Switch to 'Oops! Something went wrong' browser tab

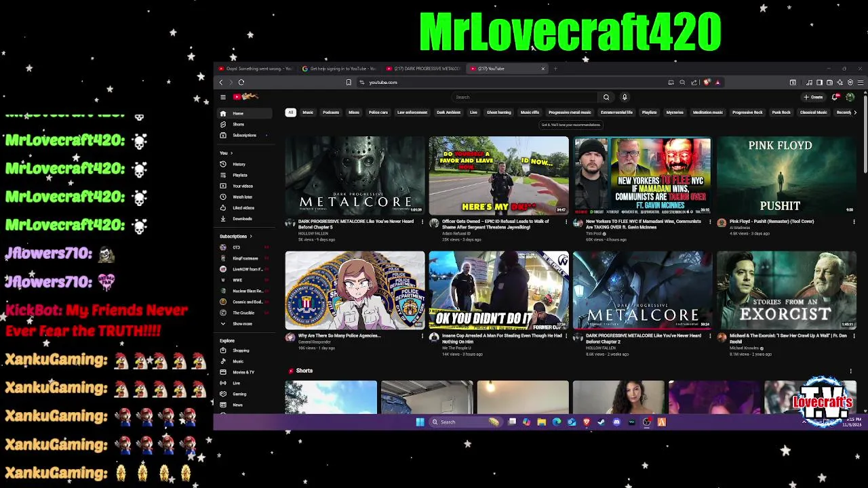(x=256, y=68)
